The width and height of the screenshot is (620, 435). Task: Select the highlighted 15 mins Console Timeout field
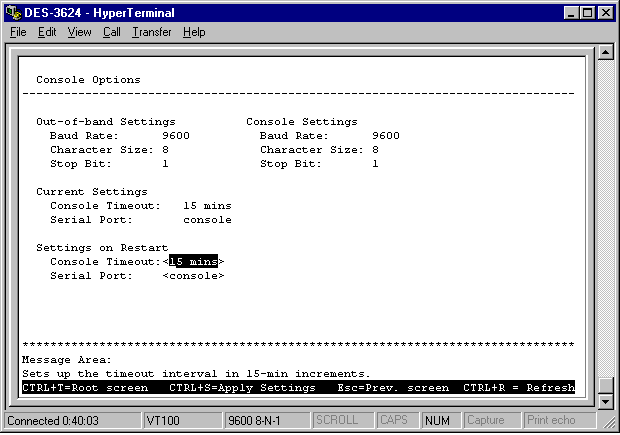click(x=194, y=261)
